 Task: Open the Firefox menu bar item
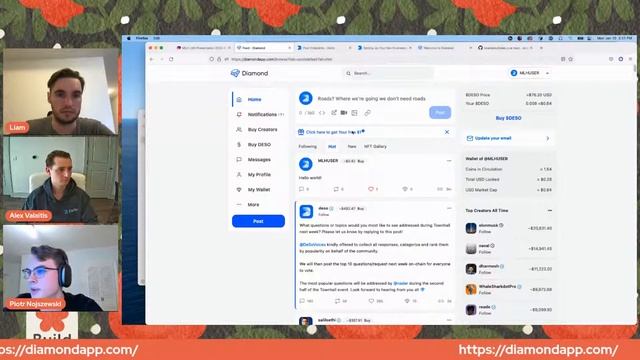tap(142, 38)
